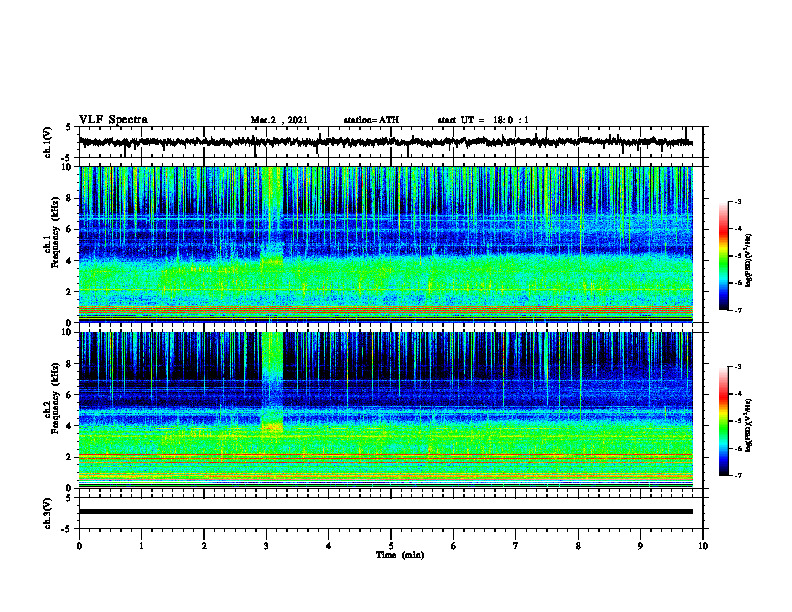Click the "-3" tick on ch.1 colorbar
The image size is (792, 612).
(737, 202)
